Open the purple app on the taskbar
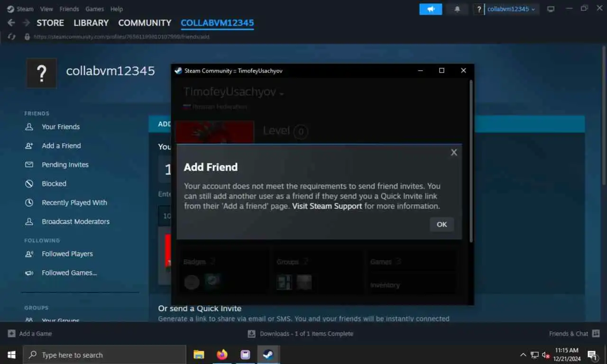This screenshot has height=364, width=607. pos(245,355)
